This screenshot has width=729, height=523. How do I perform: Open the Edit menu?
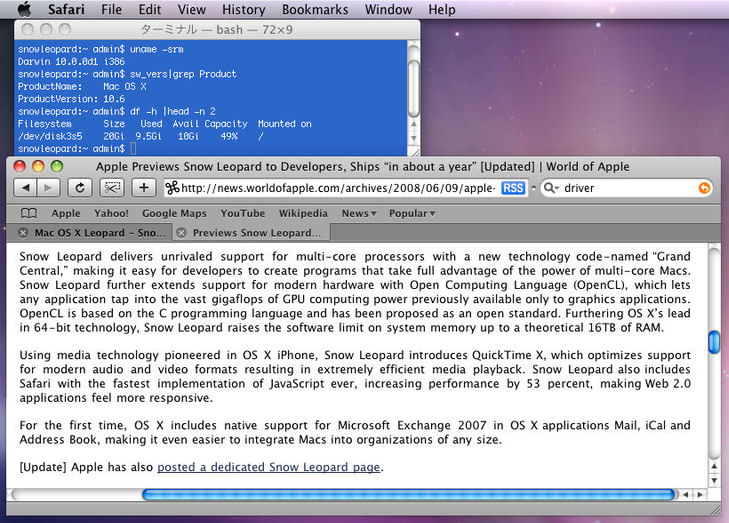coord(150,9)
